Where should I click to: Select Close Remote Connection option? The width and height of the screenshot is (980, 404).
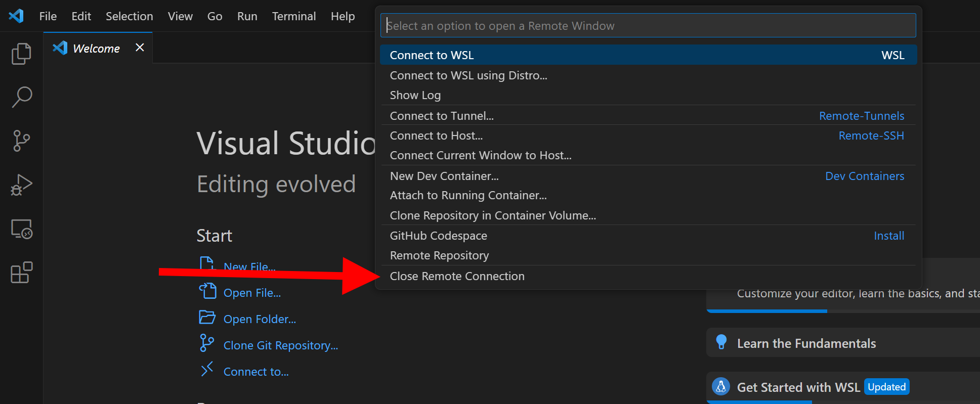coord(648,276)
